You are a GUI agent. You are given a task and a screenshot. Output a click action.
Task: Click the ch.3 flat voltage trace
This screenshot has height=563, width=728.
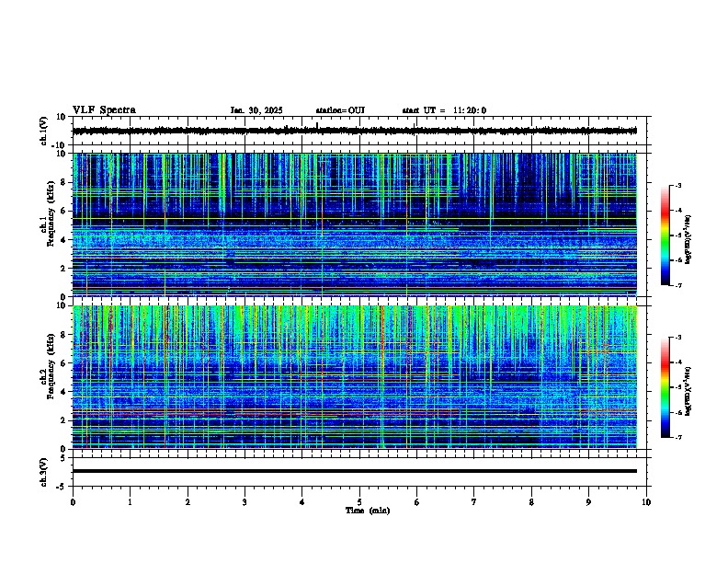355,471
